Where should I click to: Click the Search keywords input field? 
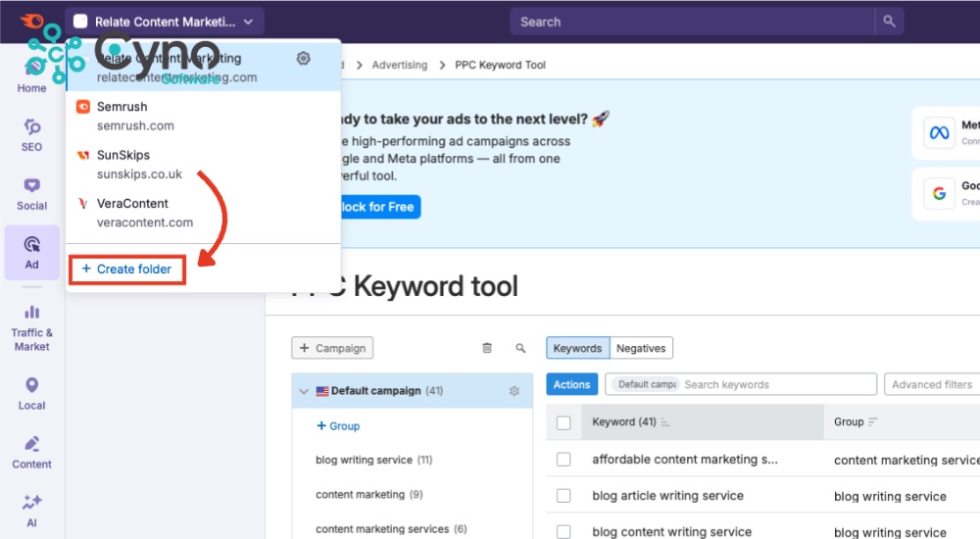774,385
